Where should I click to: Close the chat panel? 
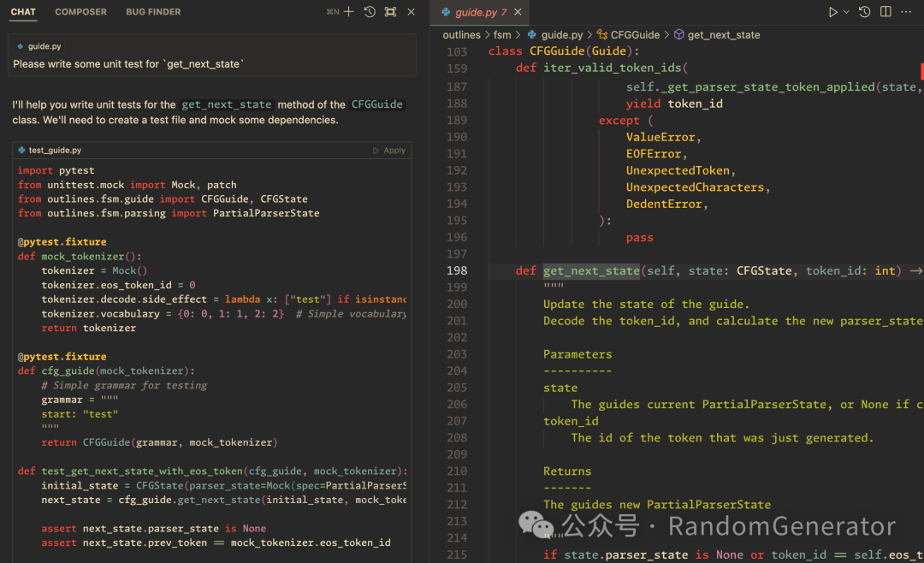coord(412,12)
